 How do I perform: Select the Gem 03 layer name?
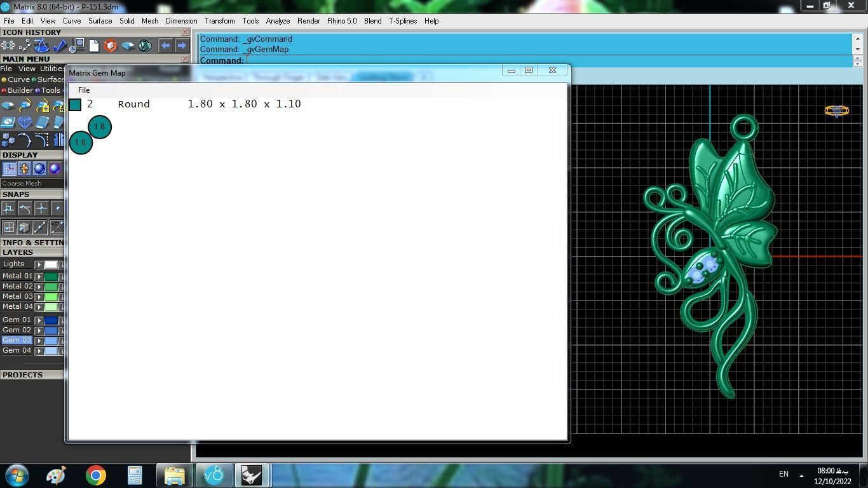tap(17, 340)
